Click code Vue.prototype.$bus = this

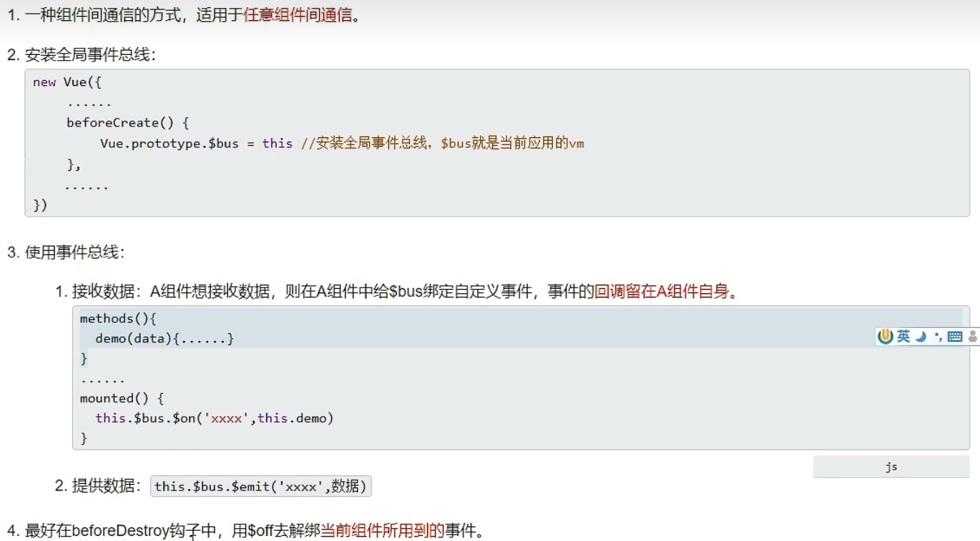(196, 143)
